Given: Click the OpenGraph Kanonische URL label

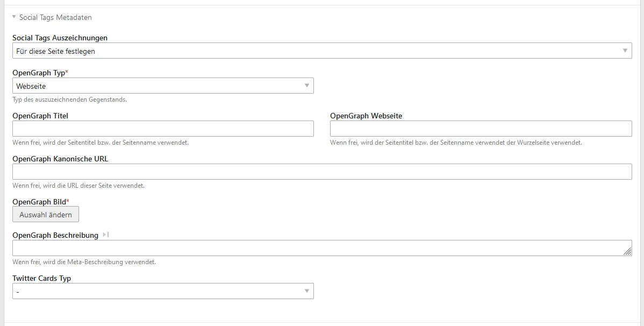Looking at the screenshot, I should tap(60, 159).
